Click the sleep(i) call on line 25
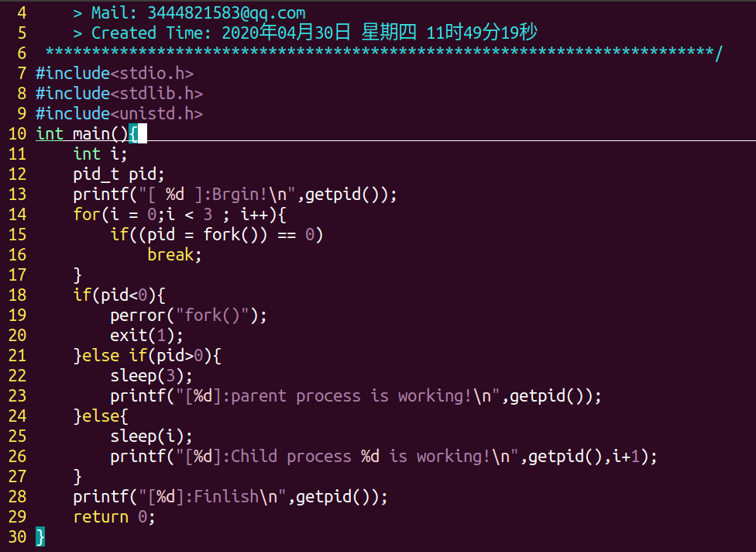This screenshot has width=756, height=552. pyautogui.click(x=151, y=436)
